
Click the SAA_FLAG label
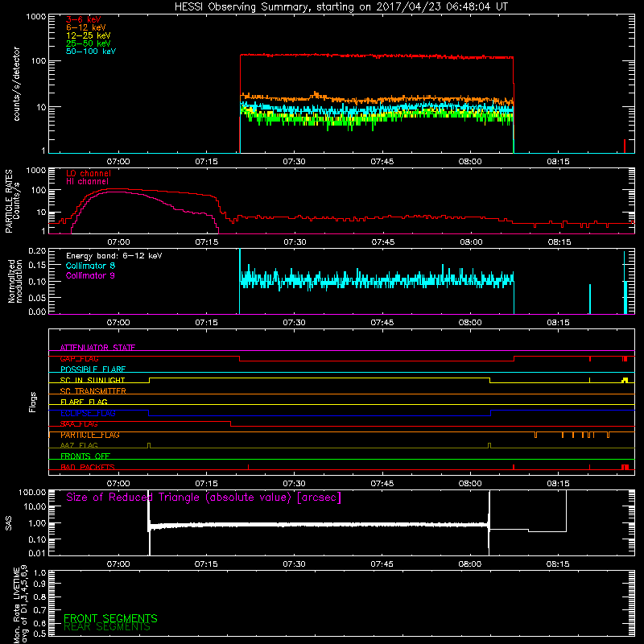pyautogui.click(x=79, y=424)
